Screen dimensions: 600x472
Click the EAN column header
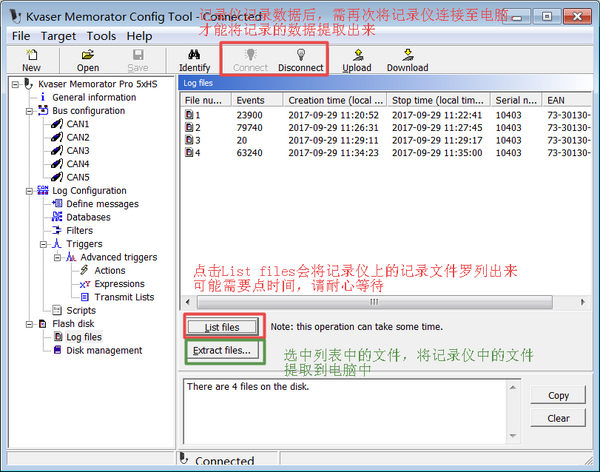click(567, 100)
